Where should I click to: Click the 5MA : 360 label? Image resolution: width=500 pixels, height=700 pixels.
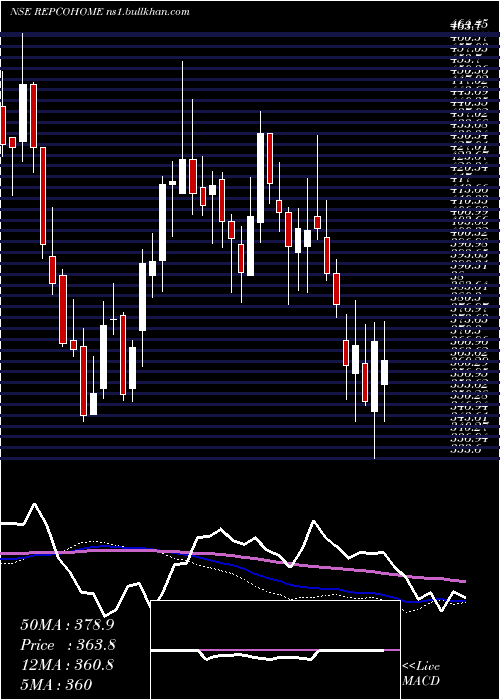[56, 685]
